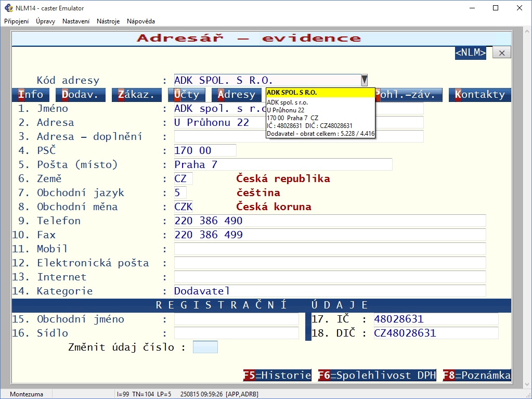Click 'IČ : 48028631' line in popup
The height and width of the screenshot is (399, 532).
[x=309, y=125]
